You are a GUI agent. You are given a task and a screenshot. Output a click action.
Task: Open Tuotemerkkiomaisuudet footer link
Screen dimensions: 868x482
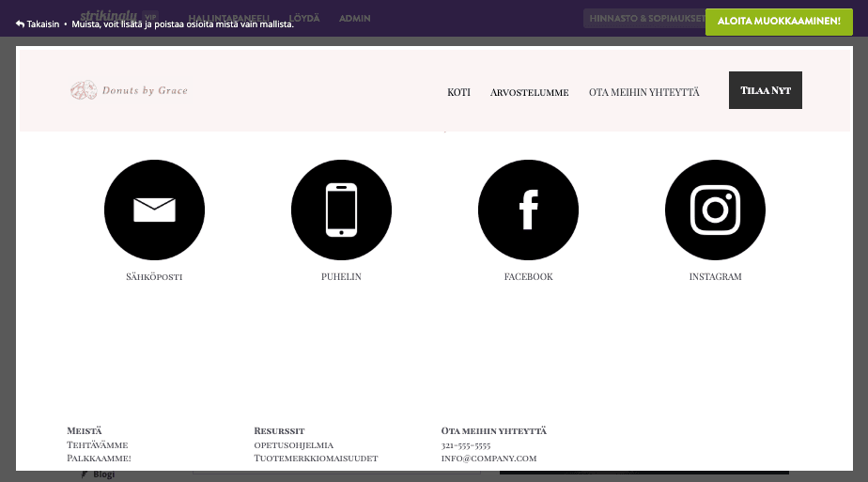click(316, 459)
